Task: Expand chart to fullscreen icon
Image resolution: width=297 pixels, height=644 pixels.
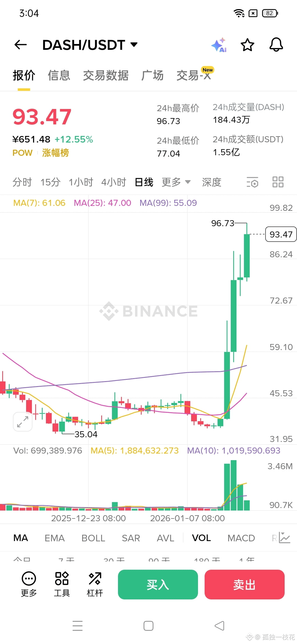Action: [23, 422]
